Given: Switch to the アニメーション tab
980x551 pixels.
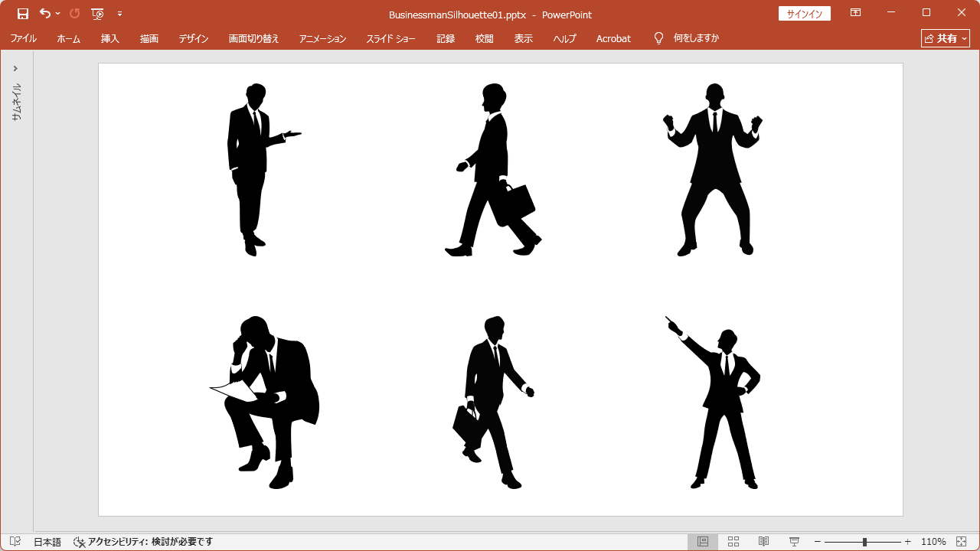Looking at the screenshot, I should pyautogui.click(x=322, y=38).
